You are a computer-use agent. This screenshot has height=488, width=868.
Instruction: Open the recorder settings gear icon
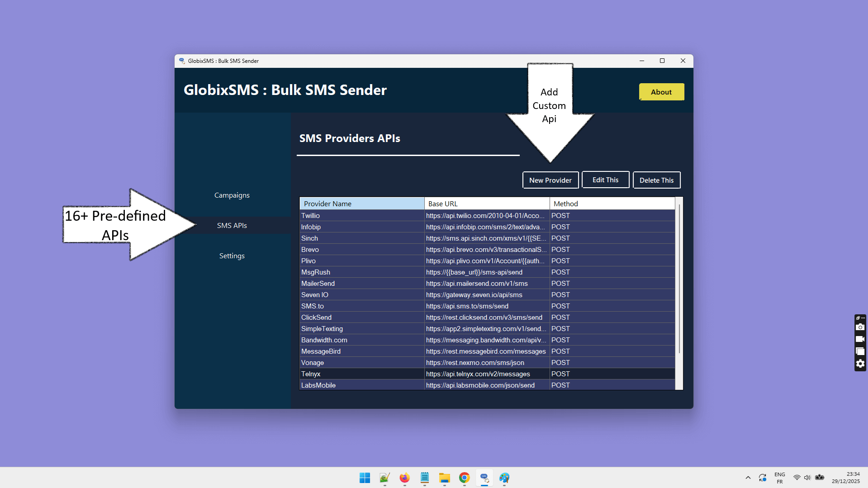(x=860, y=364)
